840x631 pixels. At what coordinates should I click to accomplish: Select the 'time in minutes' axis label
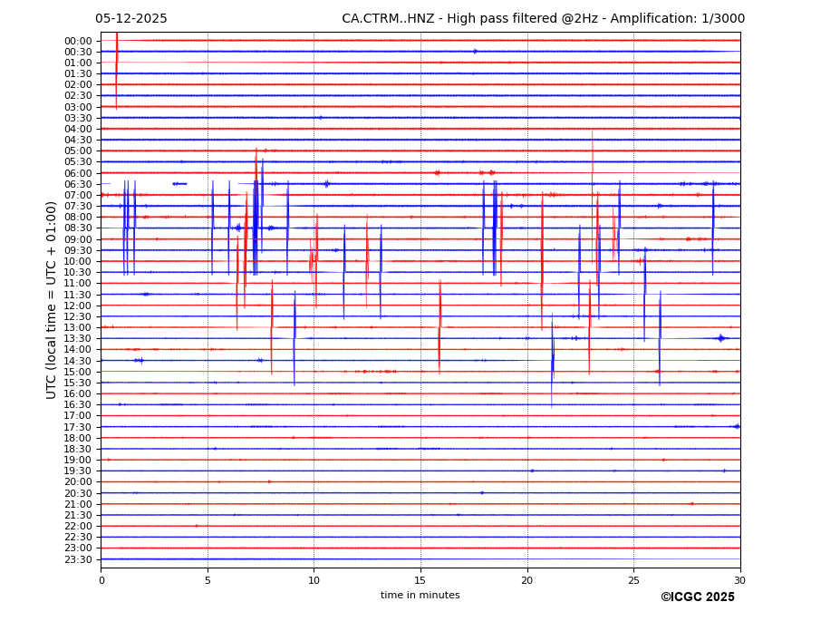[x=420, y=596]
